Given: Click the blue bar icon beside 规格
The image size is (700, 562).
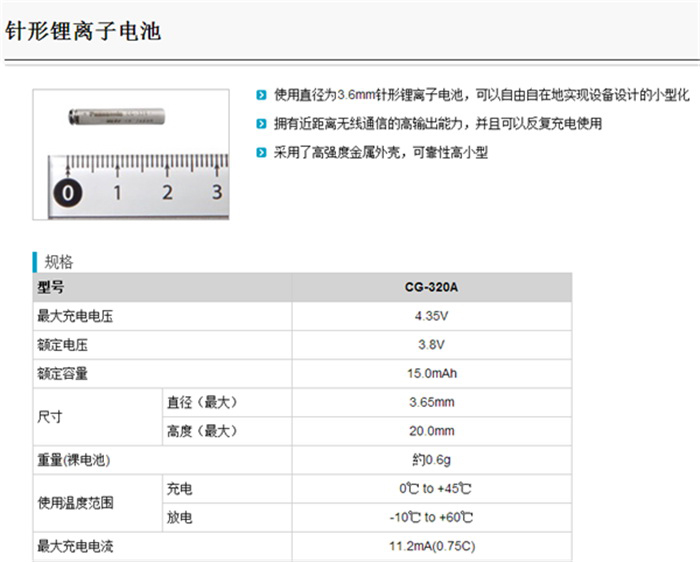Looking at the screenshot, I should pos(35,262).
